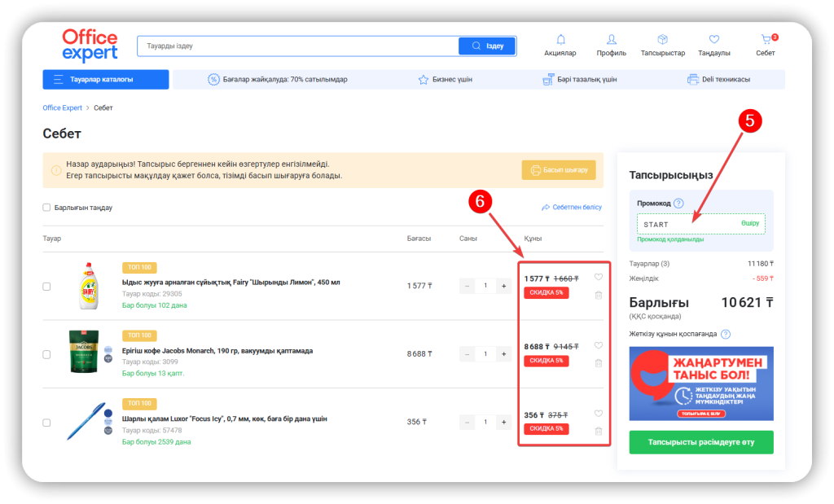Delete Jacobs Monarch coffee from cart

[599, 363]
